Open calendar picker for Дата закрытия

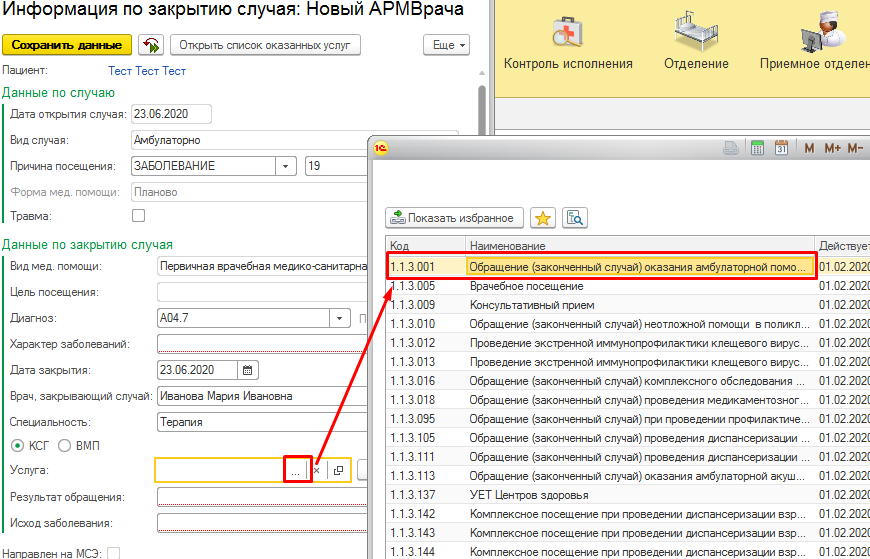(248, 370)
